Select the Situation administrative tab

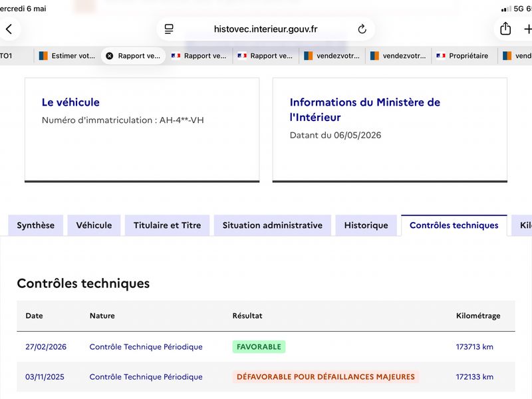(x=273, y=225)
